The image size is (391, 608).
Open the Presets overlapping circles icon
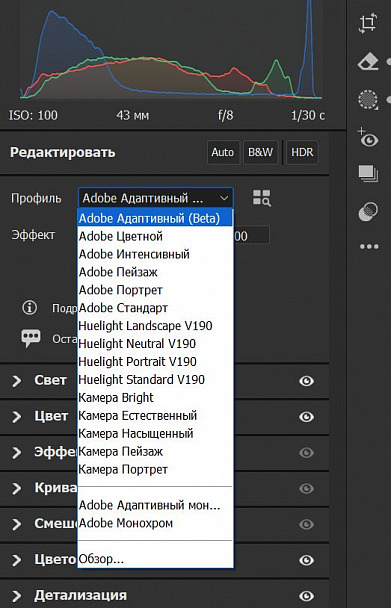(368, 212)
